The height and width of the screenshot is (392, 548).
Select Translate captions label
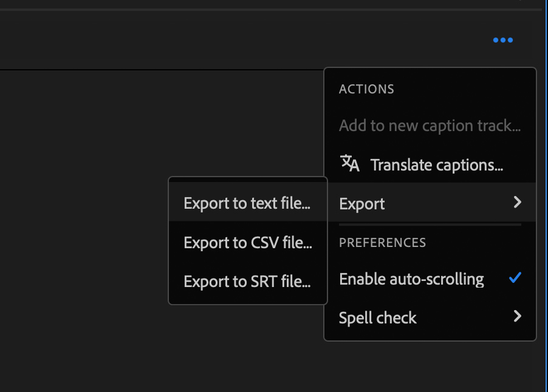[x=437, y=165]
